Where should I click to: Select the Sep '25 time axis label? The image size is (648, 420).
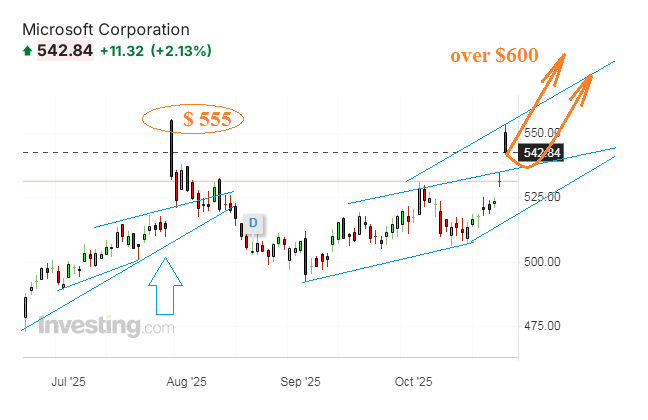coord(300,381)
